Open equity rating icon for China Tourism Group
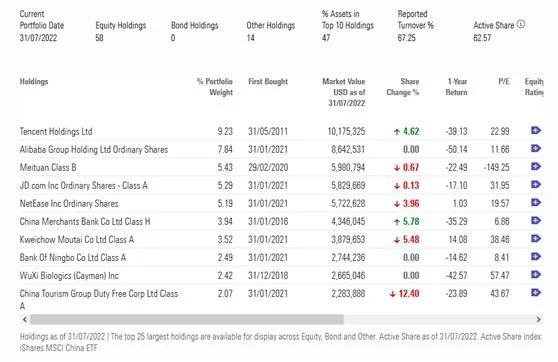The image size is (558, 362). point(536,293)
